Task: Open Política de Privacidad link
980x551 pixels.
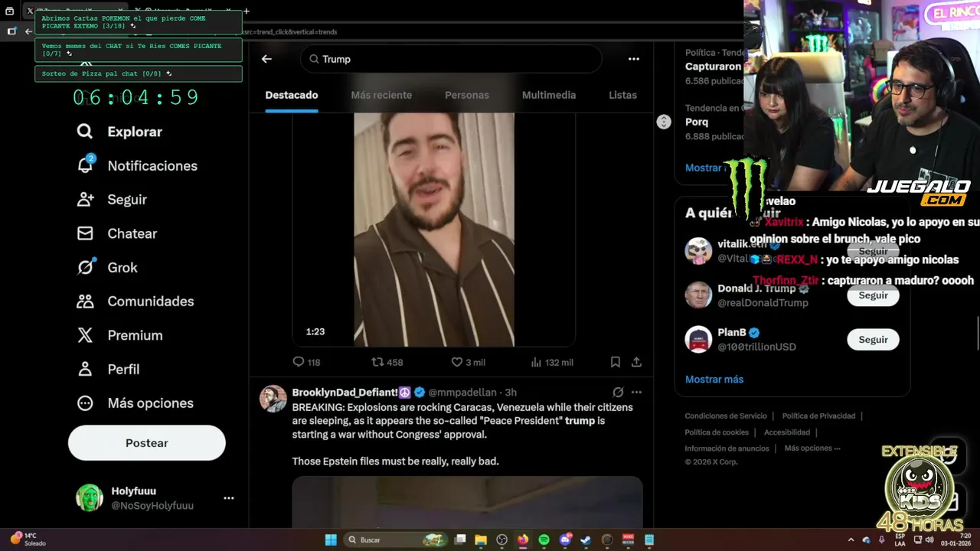Action: (818, 416)
